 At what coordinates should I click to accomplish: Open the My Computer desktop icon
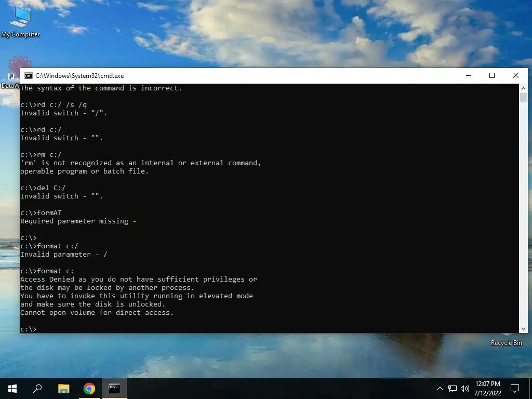tap(20, 21)
